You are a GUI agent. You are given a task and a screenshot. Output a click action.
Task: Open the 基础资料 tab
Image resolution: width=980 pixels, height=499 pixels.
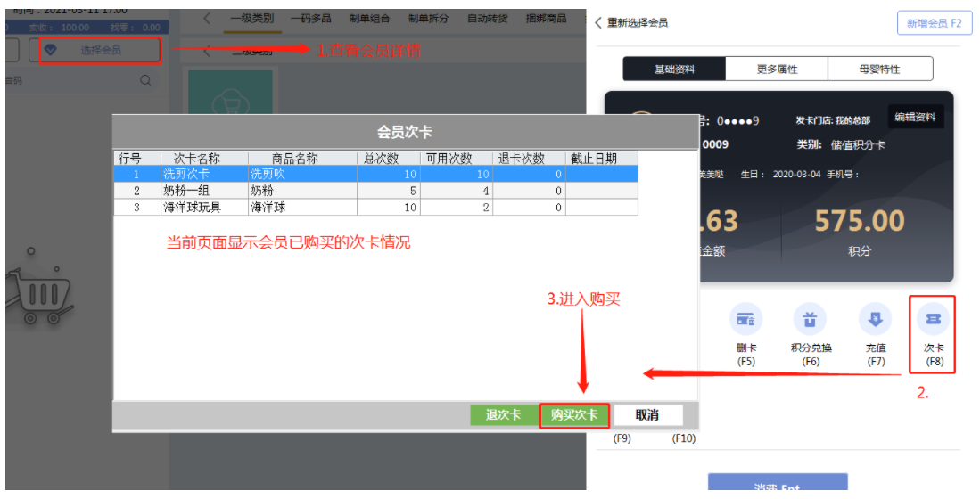(x=674, y=69)
